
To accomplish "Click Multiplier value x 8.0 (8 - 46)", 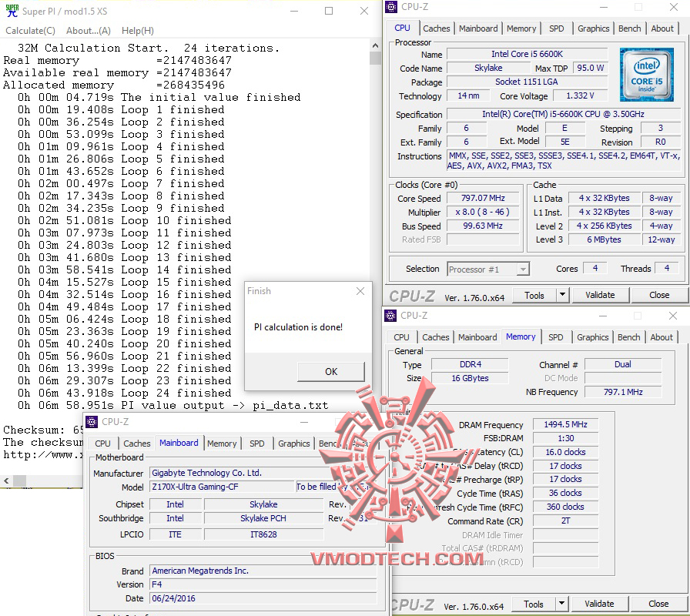I will tap(483, 212).
